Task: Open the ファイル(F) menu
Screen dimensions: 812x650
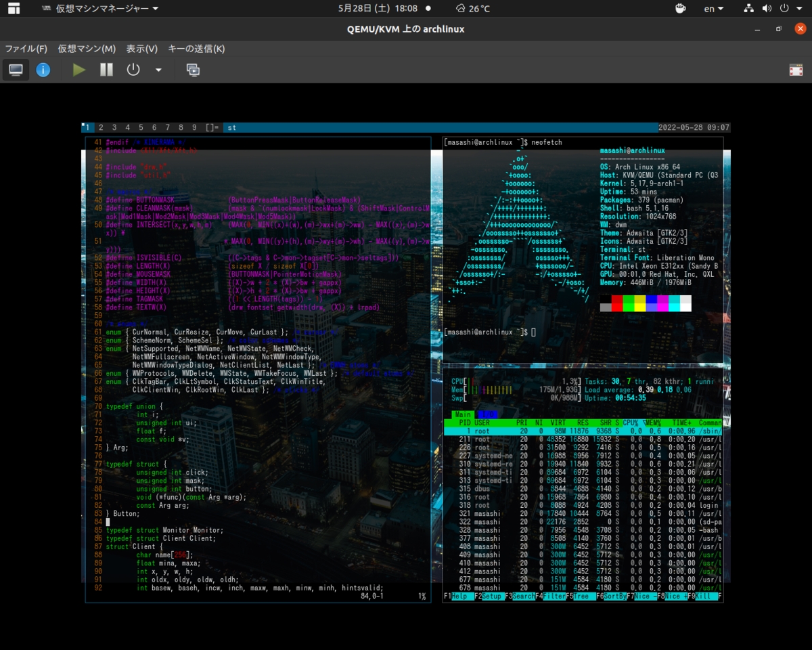Action: pyautogui.click(x=26, y=49)
